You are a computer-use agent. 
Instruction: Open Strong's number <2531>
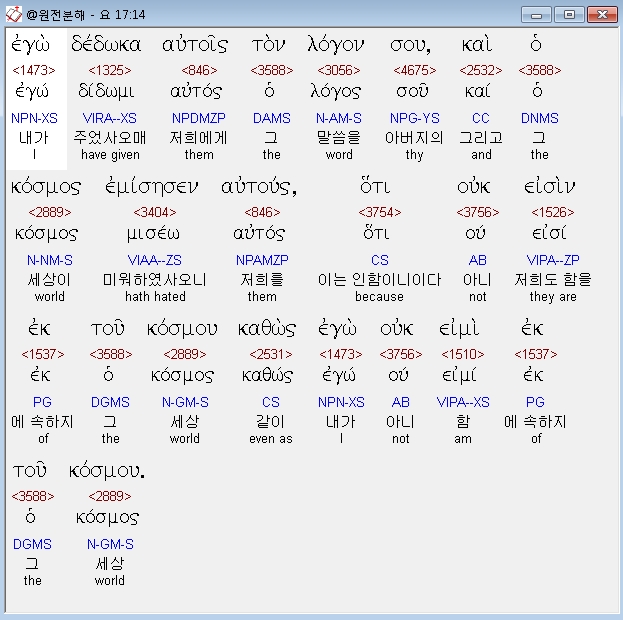271,354
